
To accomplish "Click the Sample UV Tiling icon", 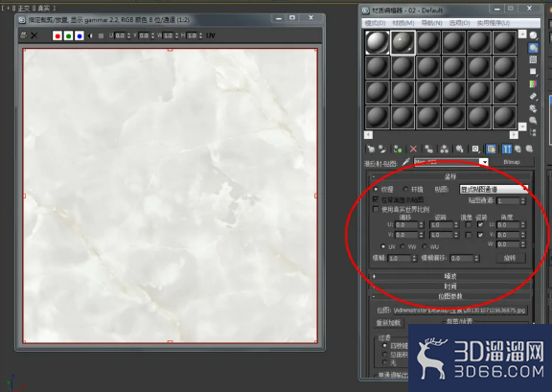I will 534,72.
